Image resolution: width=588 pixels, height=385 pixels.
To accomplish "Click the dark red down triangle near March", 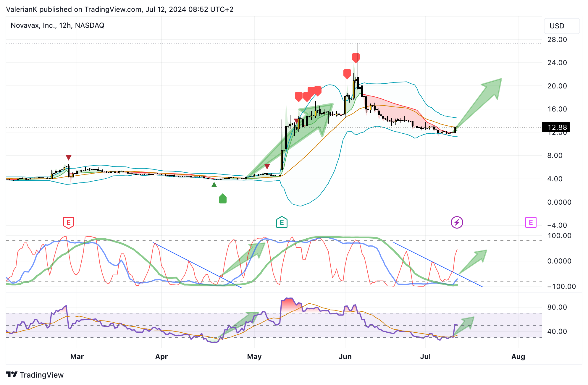I will pyautogui.click(x=69, y=158).
